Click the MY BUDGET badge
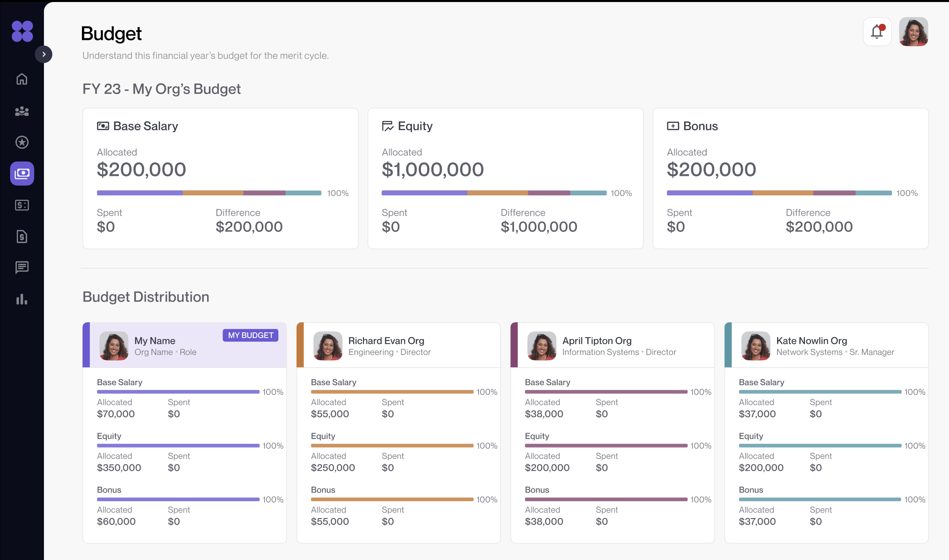949x560 pixels. tap(251, 335)
